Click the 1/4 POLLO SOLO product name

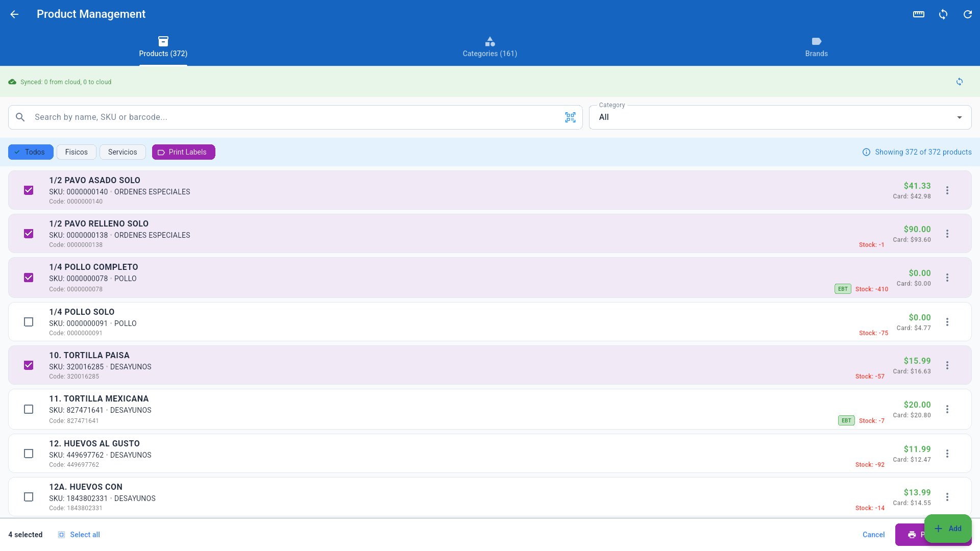click(82, 312)
